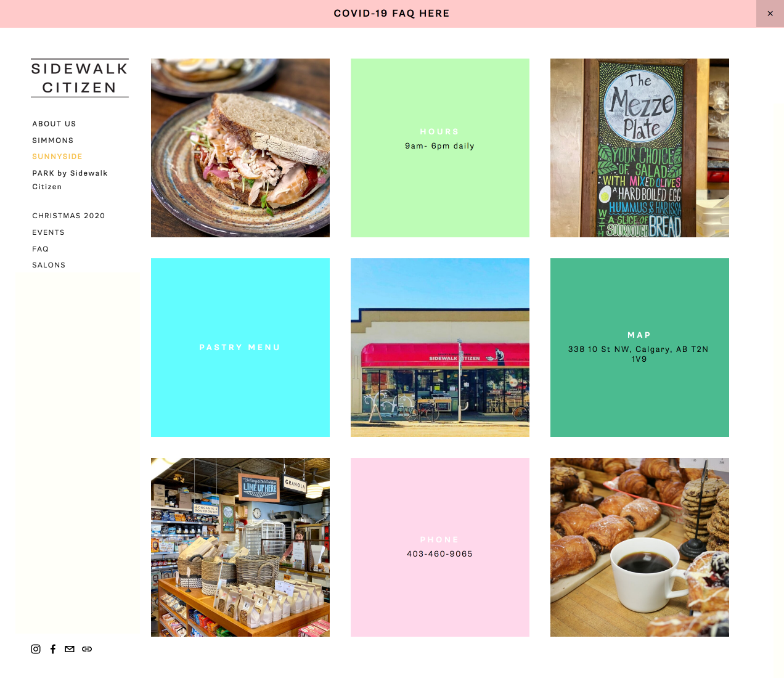Dismiss the COVID-19 banner with X

tap(770, 14)
